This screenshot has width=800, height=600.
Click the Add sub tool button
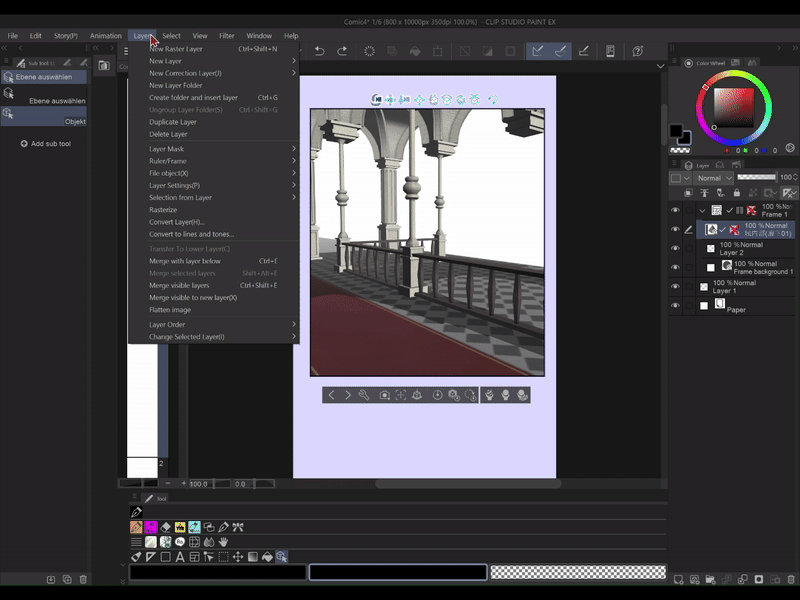[x=45, y=144]
